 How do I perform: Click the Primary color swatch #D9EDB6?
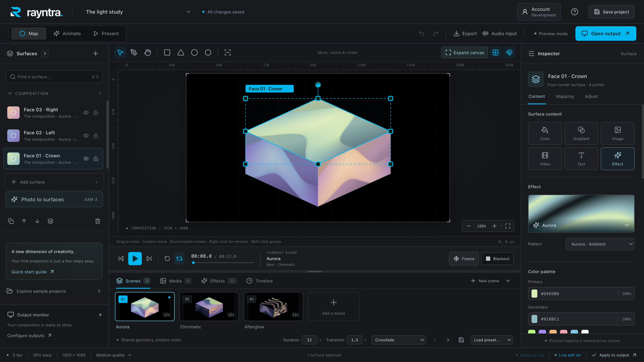coord(534,294)
